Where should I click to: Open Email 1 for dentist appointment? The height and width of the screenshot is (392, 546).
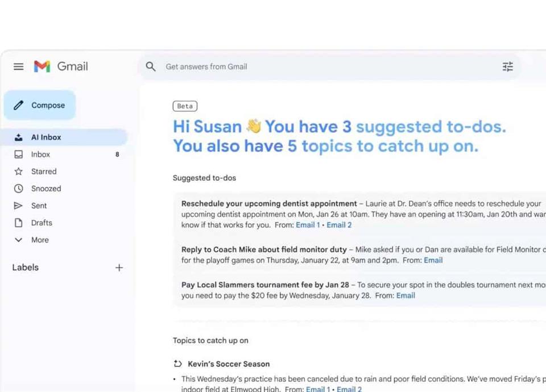click(x=308, y=225)
